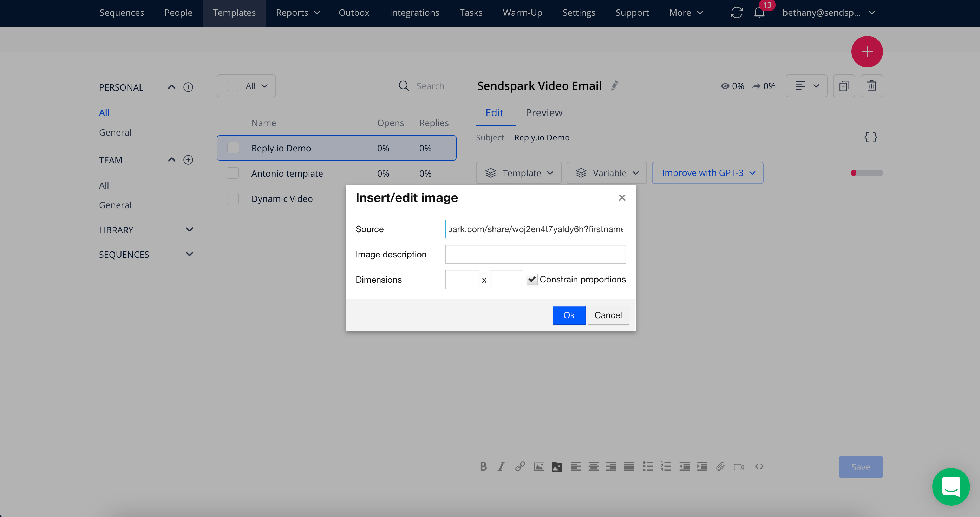The image size is (980, 517).
Task: Select General under PERSONAL
Action: click(115, 132)
